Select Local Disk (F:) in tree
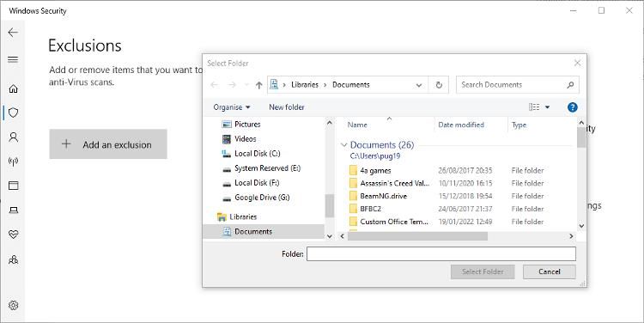This screenshot has height=323, width=644. click(256, 182)
